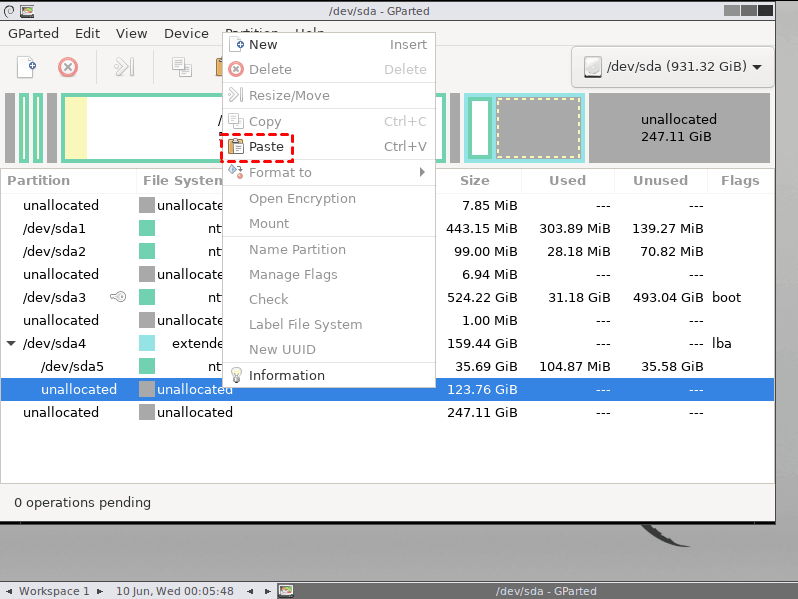Click the Delete partition toolbar icon

pos(68,67)
